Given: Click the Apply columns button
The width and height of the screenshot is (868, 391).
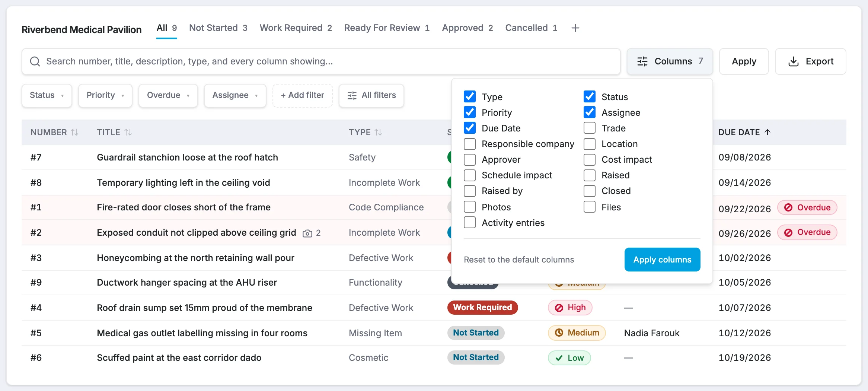Looking at the screenshot, I should [x=663, y=260].
